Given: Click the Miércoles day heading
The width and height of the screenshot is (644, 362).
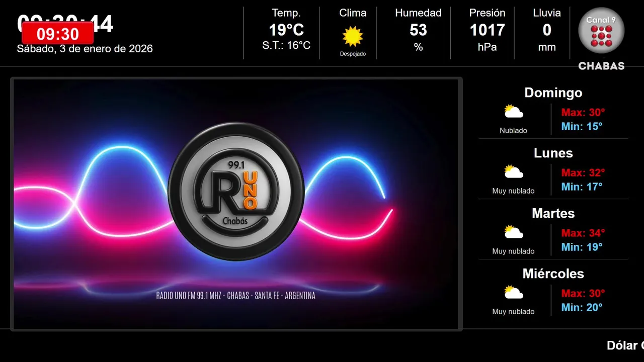Looking at the screenshot, I should [553, 274].
